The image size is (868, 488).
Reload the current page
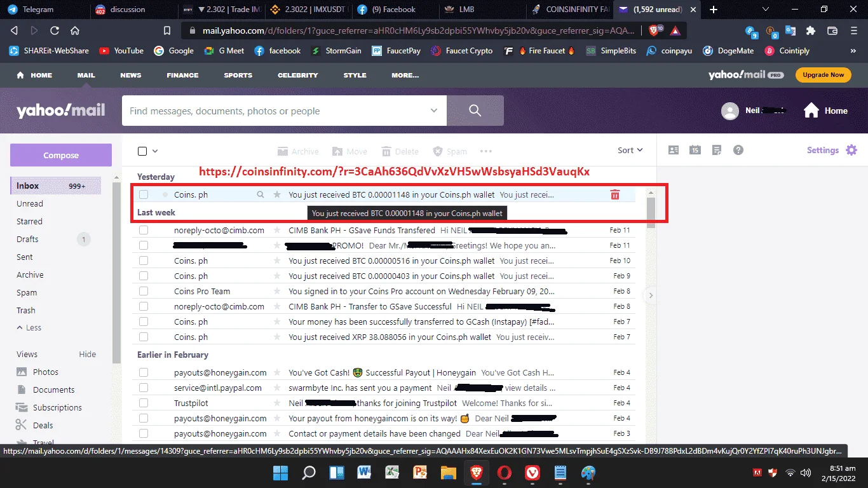pos(55,30)
